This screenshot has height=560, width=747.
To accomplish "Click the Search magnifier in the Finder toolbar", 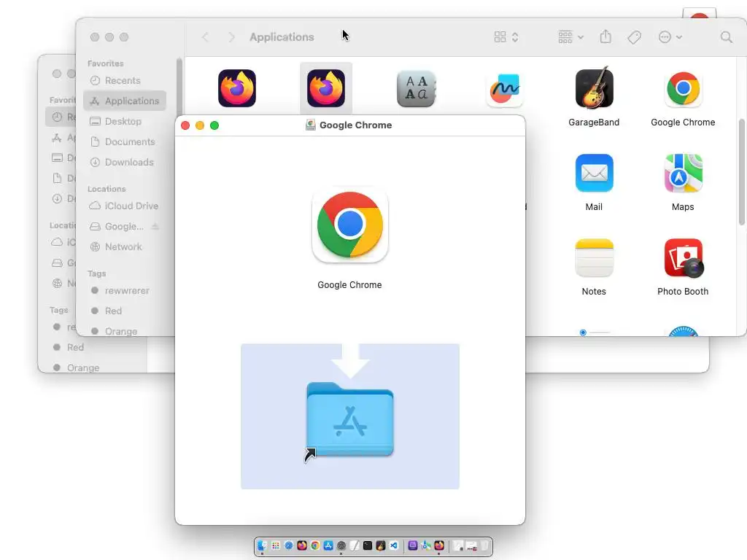I will click(x=726, y=37).
